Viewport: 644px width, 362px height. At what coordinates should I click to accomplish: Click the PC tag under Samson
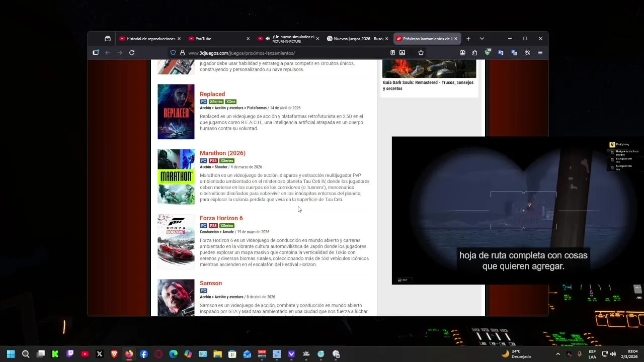203,291
